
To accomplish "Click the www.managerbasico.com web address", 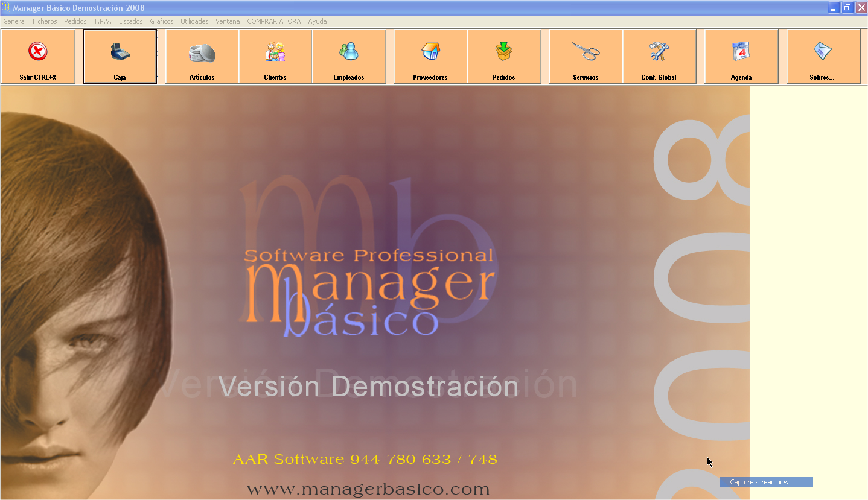I will click(x=368, y=489).
